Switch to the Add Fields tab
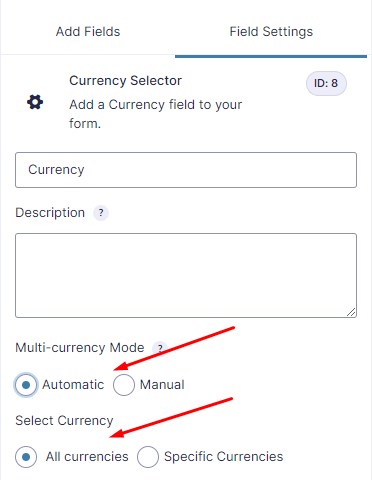Viewport: 372px width, 480px height. tap(88, 32)
